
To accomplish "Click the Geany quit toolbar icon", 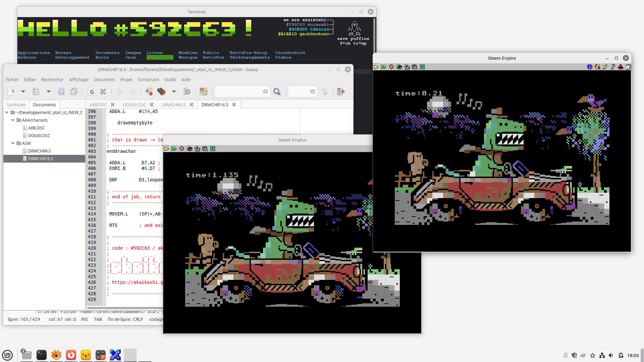I will tap(341, 92).
